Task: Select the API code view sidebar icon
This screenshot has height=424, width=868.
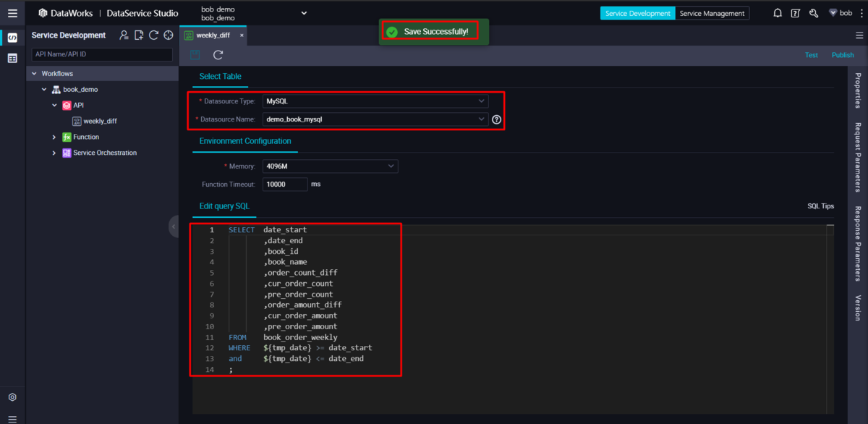Action: click(x=12, y=38)
